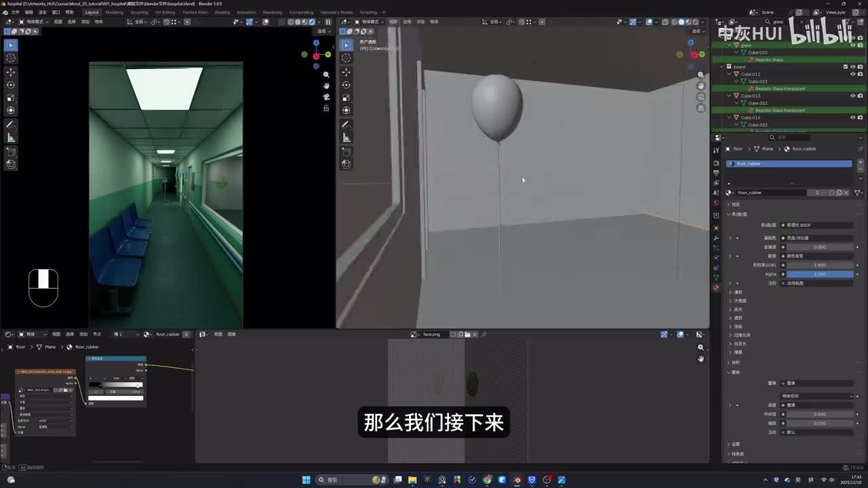
Task: Expand the Volume panel in material properties
Action: click(x=734, y=363)
